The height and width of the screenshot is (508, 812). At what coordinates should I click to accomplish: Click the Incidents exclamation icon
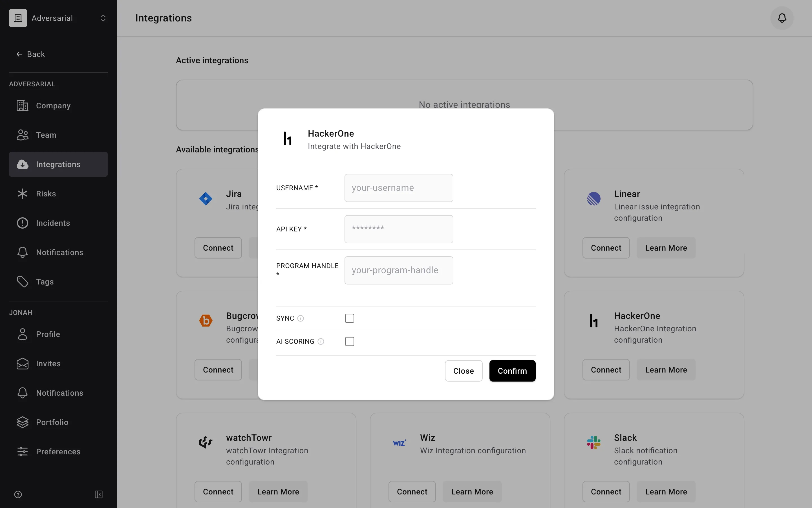[x=23, y=223]
